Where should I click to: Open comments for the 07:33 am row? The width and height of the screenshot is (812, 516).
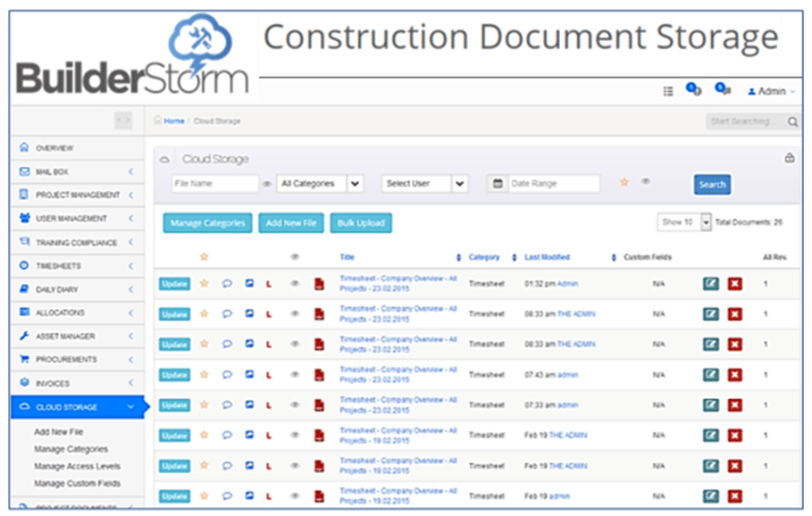(227, 404)
